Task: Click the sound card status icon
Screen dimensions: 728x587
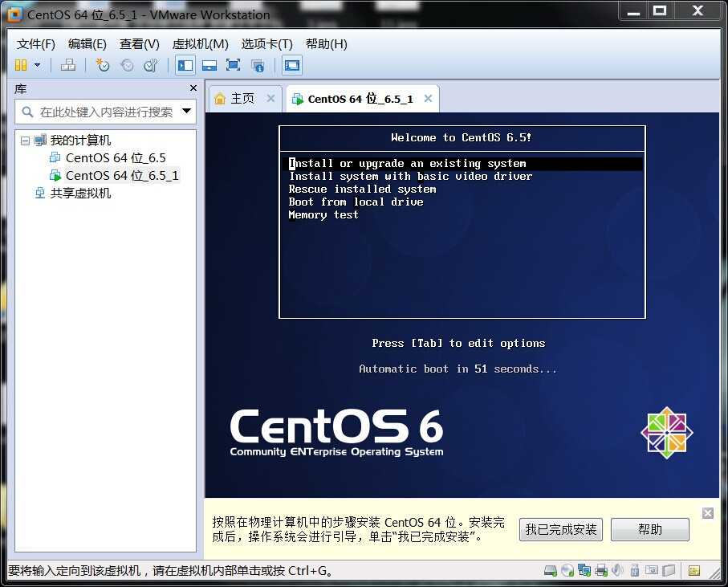Action: tap(617, 570)
